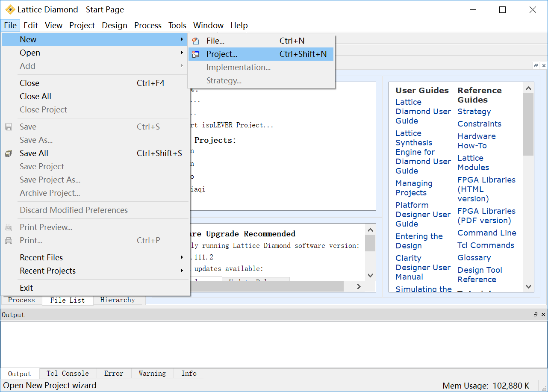Click the upgrade panel scroll-up arrow
This screenshot has width=548, height=392.
(370, 230)
